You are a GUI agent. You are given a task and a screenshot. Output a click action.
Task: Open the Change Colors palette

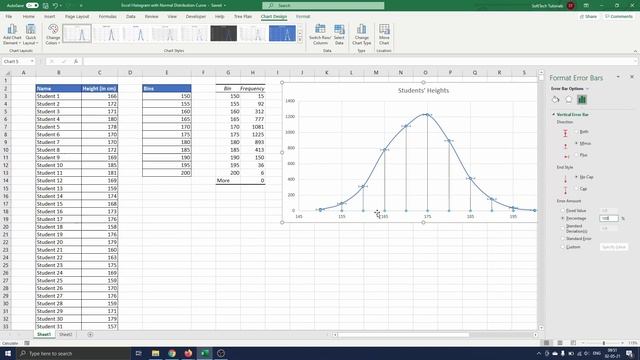tap(53, 34)
